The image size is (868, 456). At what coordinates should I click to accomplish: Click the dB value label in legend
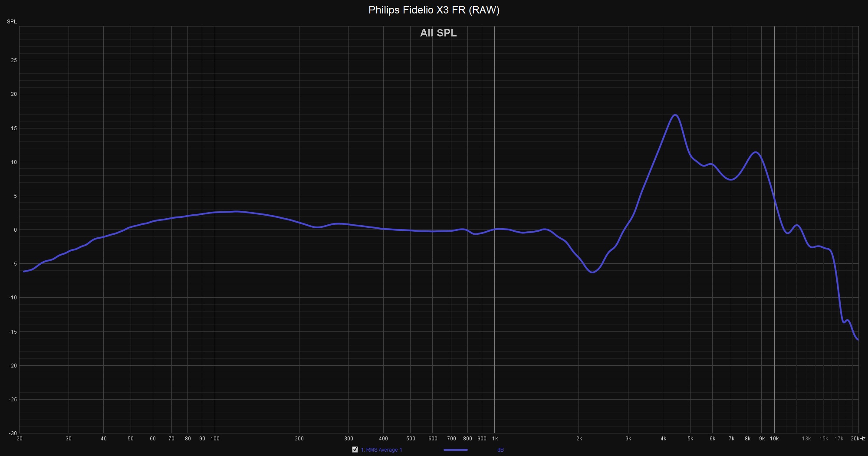coord(500,450)
